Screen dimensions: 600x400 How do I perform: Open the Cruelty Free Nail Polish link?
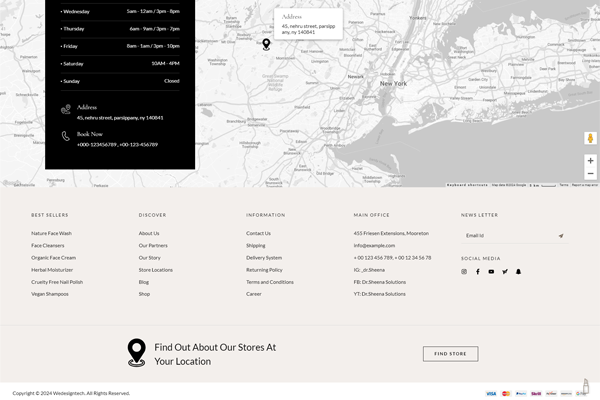point(57,282)
